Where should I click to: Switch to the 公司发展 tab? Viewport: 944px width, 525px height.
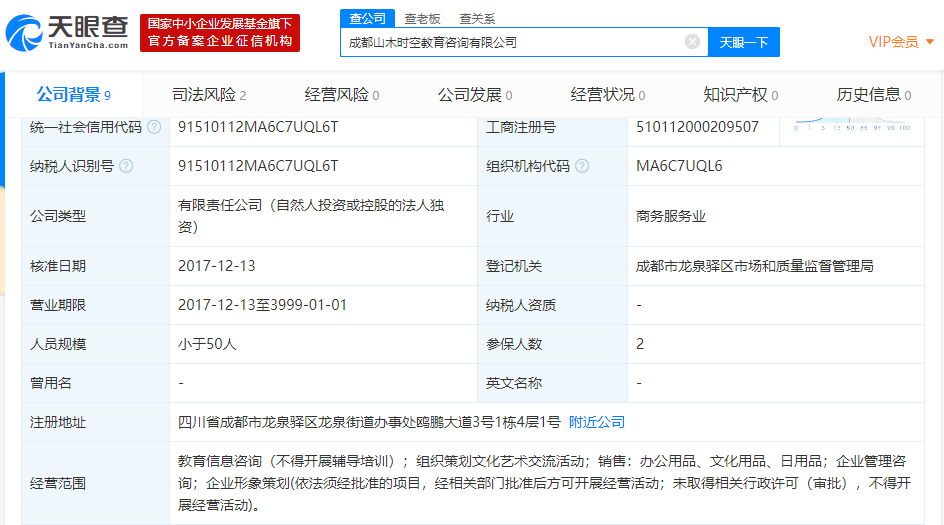(x=474, y=95)
